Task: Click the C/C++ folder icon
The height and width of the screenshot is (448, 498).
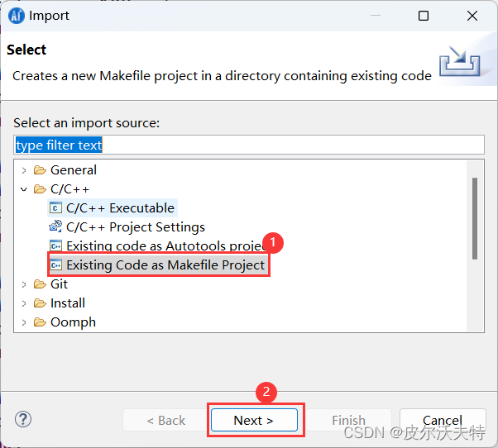Action: click(x=40, y=189)
